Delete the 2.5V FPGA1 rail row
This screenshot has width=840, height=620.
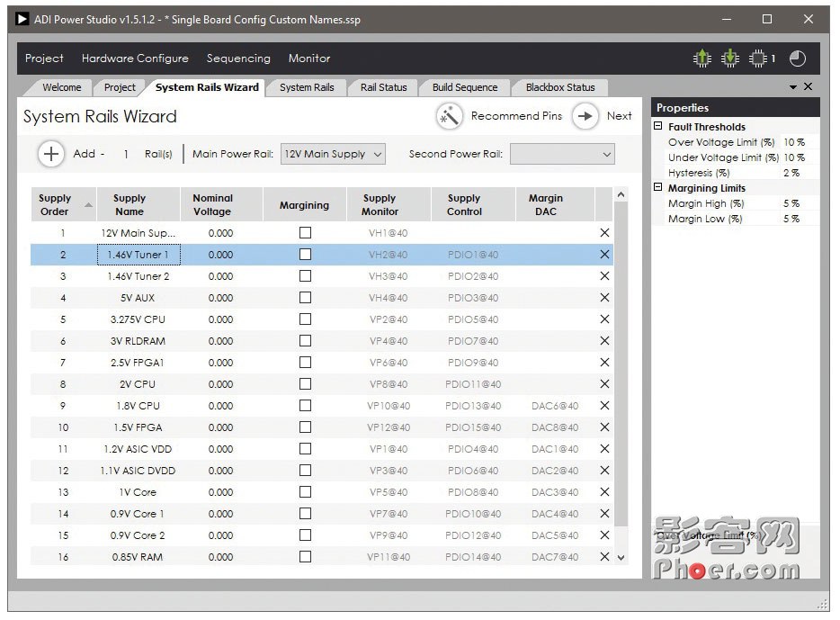604,363
